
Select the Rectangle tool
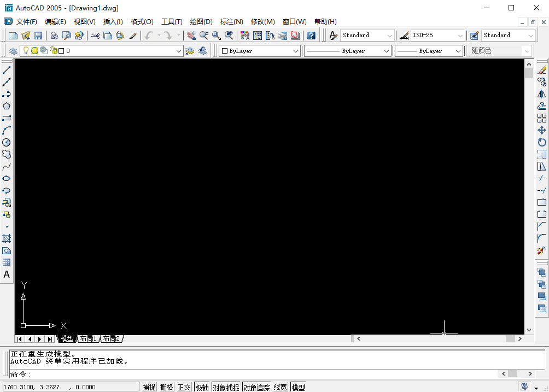click(7, 118)
